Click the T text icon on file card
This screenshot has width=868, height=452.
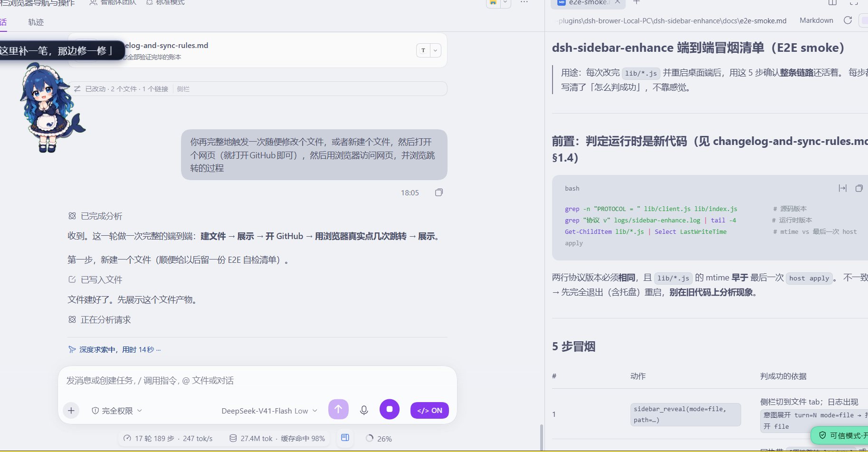423,50
